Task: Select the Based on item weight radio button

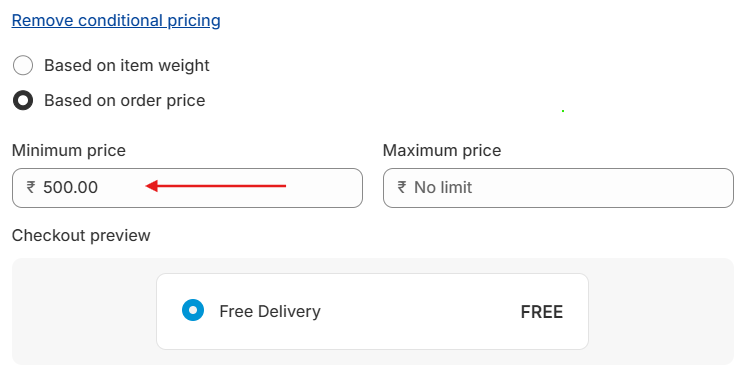Action: [23, 65]
